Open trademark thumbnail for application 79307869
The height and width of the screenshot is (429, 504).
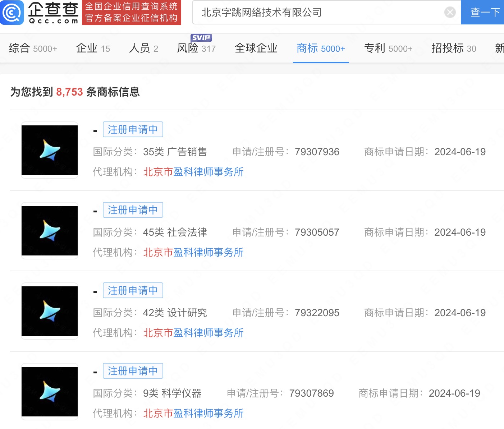coord(50,392)
